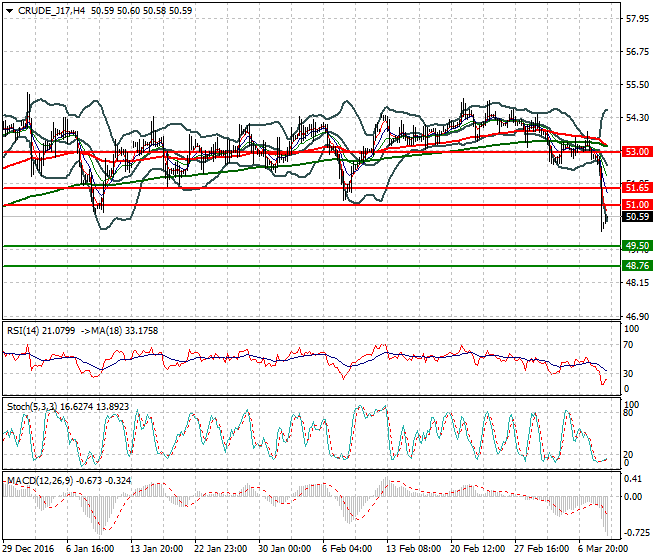Click the green 49.50 support level label
Screen dimensions: 660x560
click(637, 246)
